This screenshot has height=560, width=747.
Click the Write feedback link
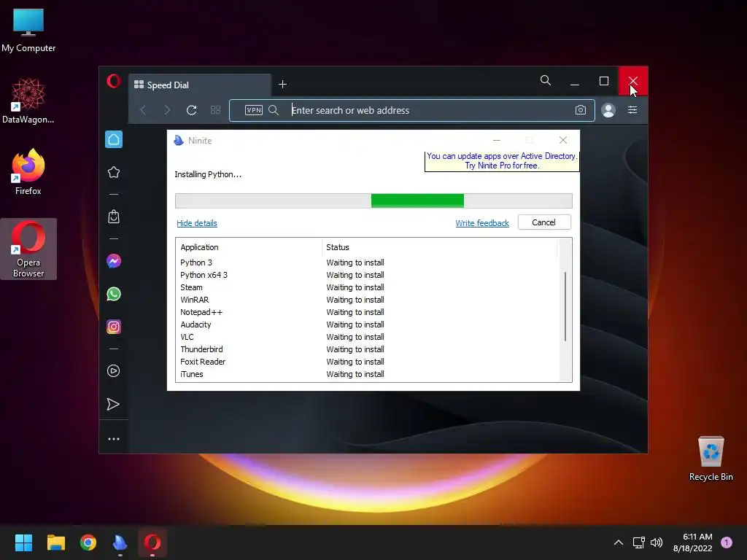click(482, 223)
